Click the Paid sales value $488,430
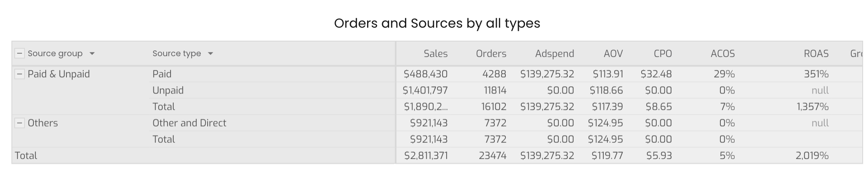 [425, 74]
